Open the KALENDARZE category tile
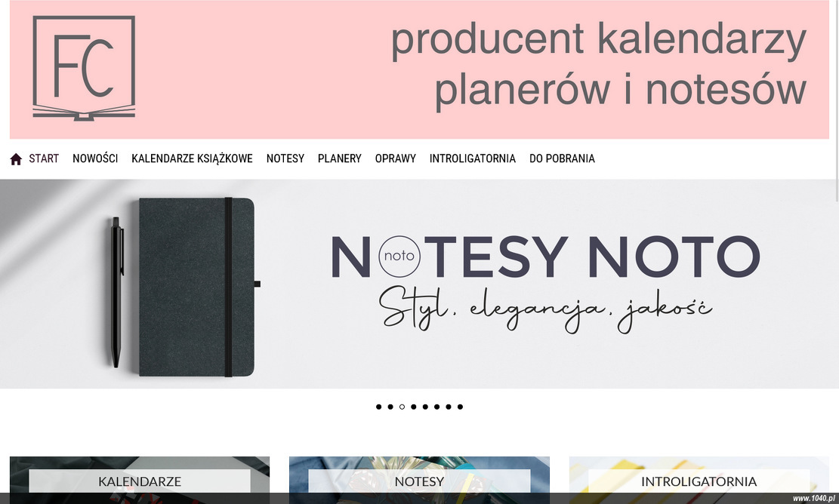 (x=140, y=480)
